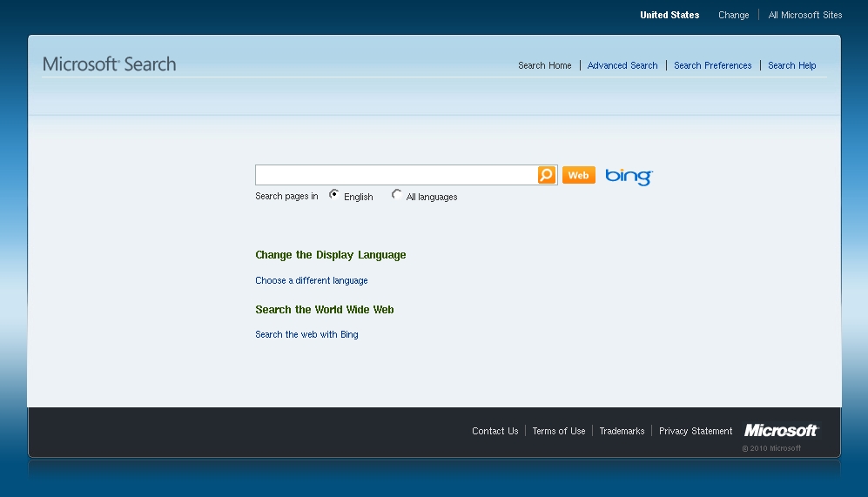Click the orange magnifying glass search icon
The height and width of the screenshot is (497, 868).
click(546, 175)
